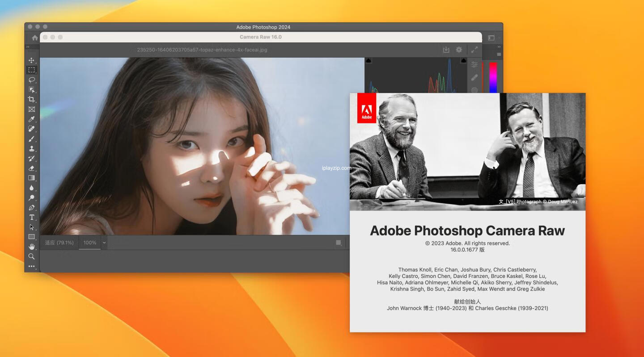644x357 pixels.
Task: Select the Spot Healing Brush tool
Action: [x=31, y=129]
